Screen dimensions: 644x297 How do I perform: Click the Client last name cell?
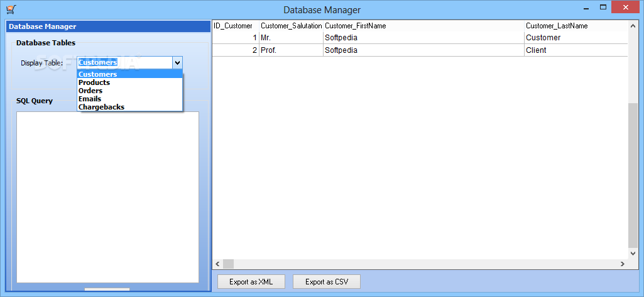point(576,50)
